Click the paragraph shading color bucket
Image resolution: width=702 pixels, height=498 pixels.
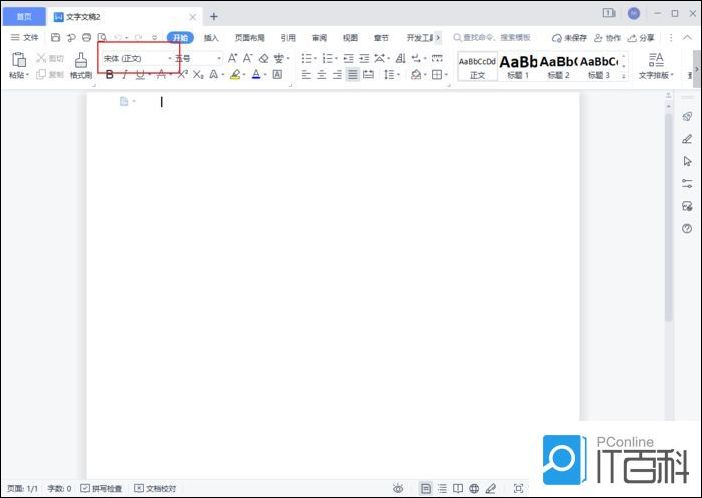coord(416,75)
